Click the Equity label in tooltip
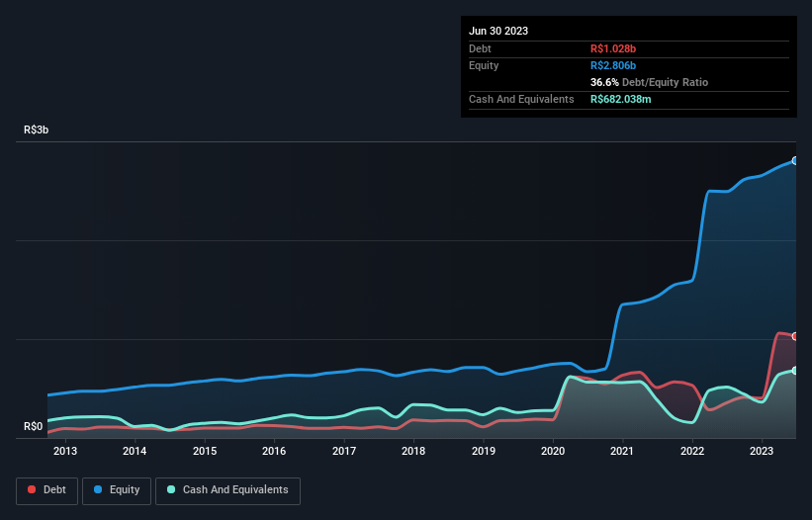The height and width of the screenshot is (520, 812). (484, 65)
